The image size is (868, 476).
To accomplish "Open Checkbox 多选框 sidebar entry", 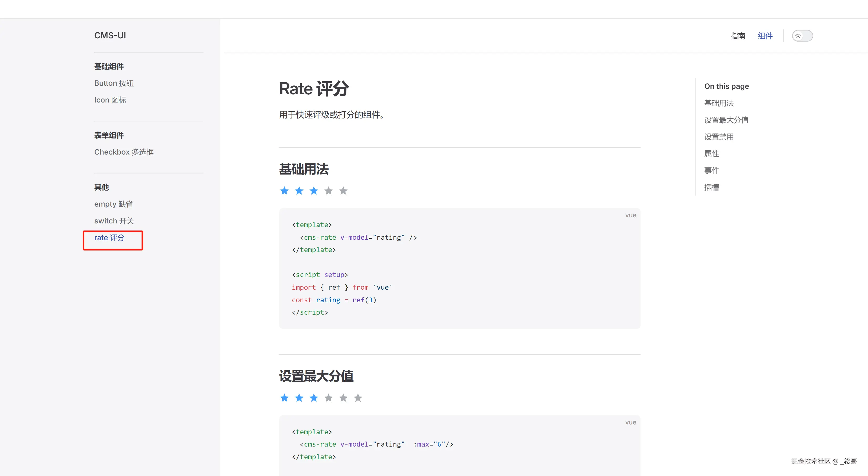I will point(124,152).
